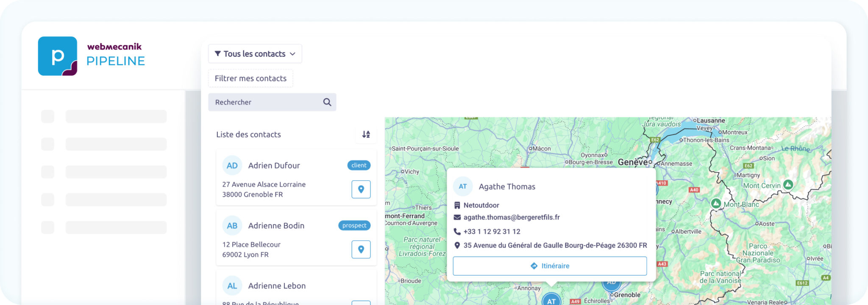The width and height of the screenshot is (868, 305).
Task: Select the AD avatar of Adrien Dufour
Action: coord(232,165)
